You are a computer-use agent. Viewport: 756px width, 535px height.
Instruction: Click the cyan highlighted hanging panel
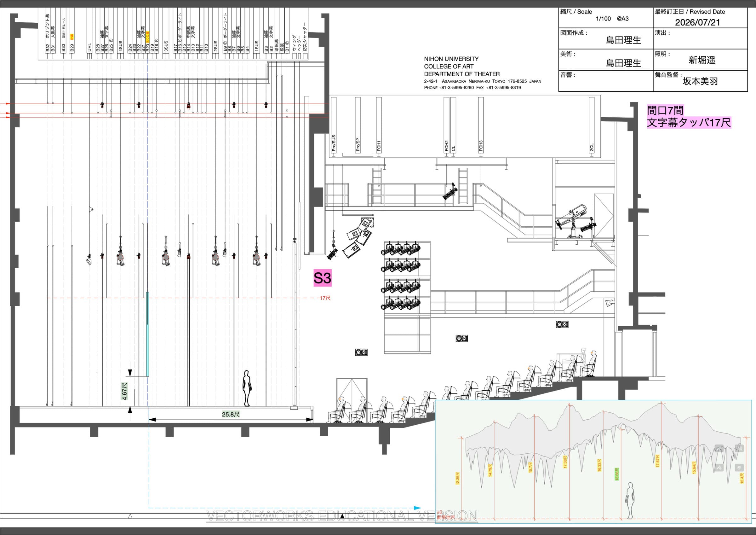(147, 334)
